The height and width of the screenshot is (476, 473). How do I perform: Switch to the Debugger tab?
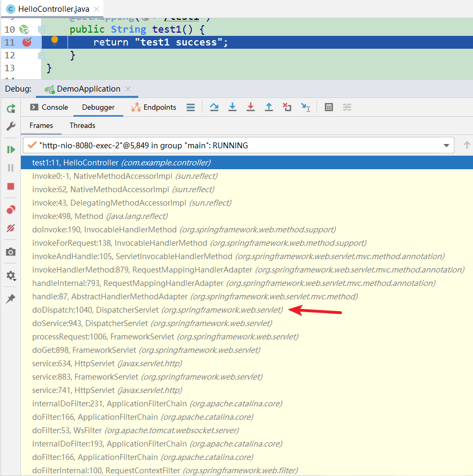pyautogui.click(x=98, y=108)
